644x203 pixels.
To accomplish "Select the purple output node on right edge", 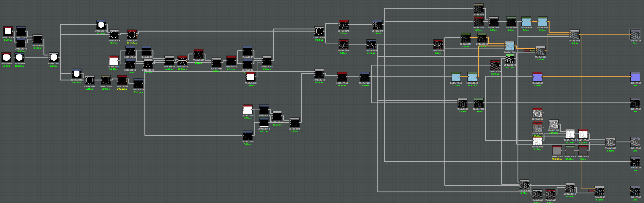I will click(635, 77).
